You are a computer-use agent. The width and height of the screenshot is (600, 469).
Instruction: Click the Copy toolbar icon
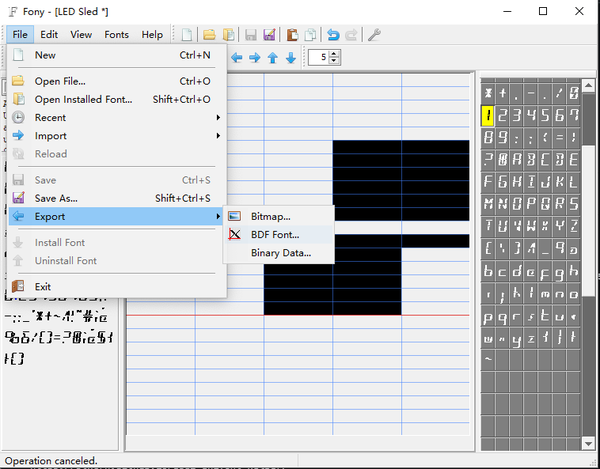tap(310, 35)
